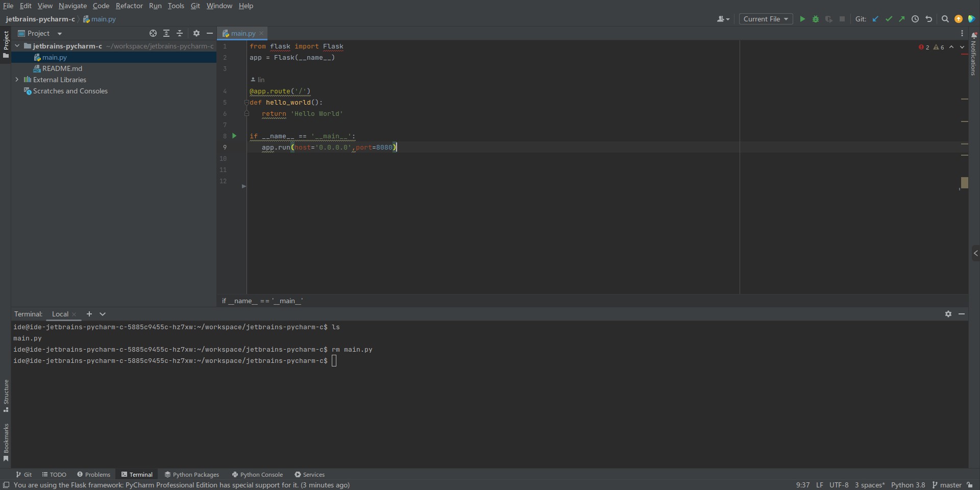Image resolution: width=980 pixels, height=490 pixels.
Task: Open the user account icon dropdown
Action: tap(723, 19)
